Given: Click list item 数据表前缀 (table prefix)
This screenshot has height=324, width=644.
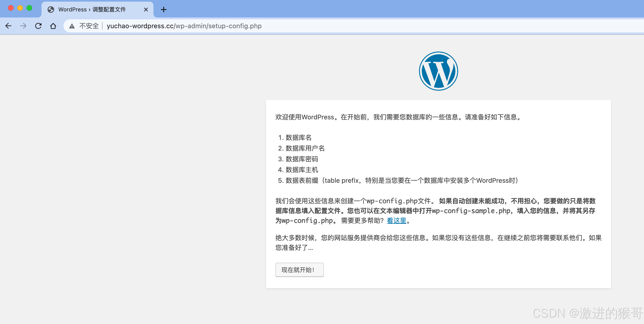Looking at the screenshot, I should pyautogui.click(x=402, y=180).
